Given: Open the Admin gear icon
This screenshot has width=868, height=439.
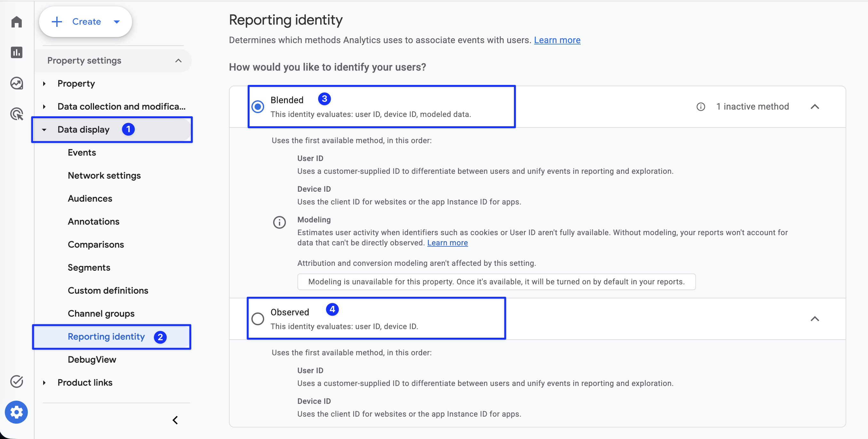Looking at the screenshot, I should click(16, 412).
